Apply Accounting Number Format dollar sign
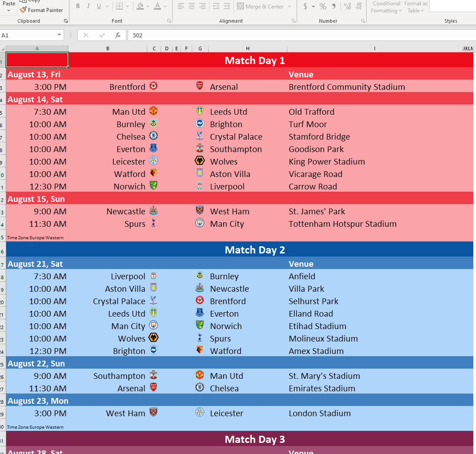 click(305, 6)
